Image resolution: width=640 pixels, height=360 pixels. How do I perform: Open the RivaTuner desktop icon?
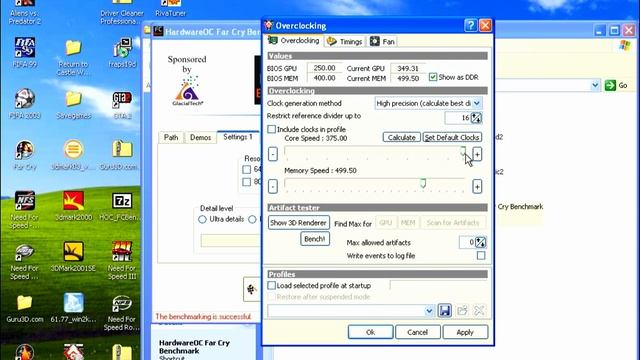[x=171, y=8]
